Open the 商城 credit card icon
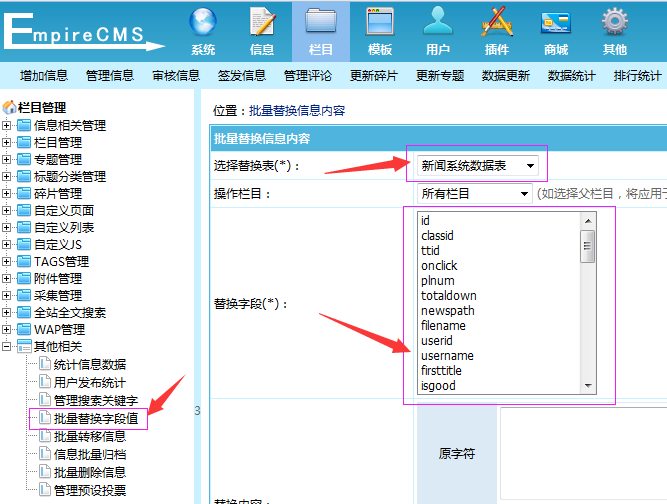This screenshot has height=504, width=667. pyautogui.click(x=556, y=22)
